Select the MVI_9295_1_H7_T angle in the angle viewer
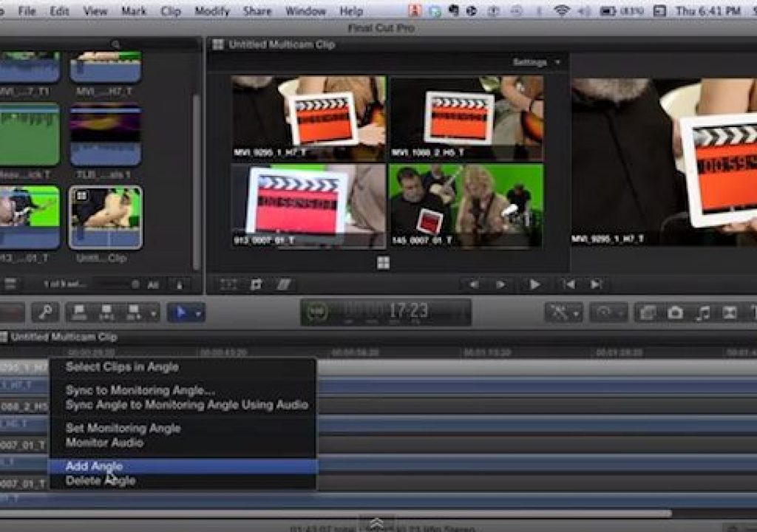 click(308, 117)
